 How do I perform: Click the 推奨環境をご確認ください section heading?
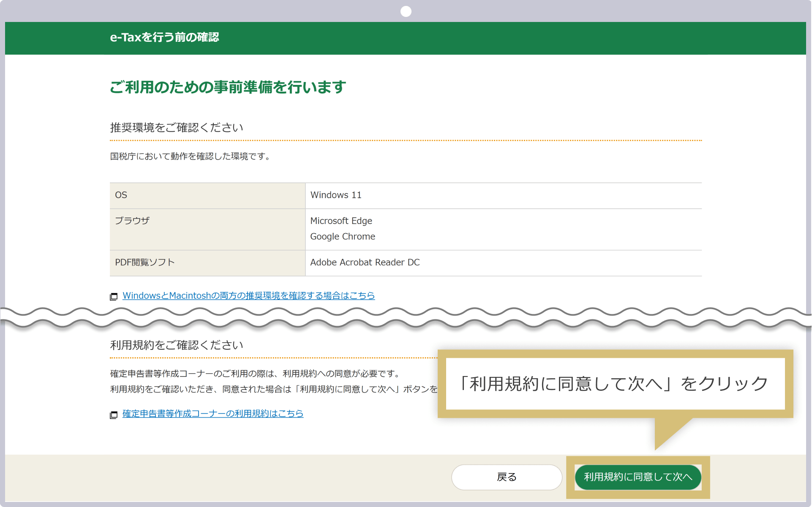point(177,127)
